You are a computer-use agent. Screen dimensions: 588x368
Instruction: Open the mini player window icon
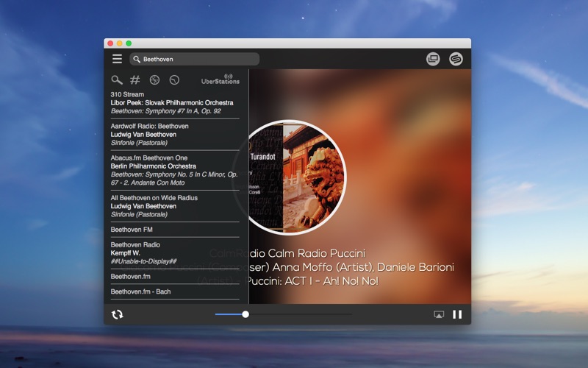tap(433, 59)
